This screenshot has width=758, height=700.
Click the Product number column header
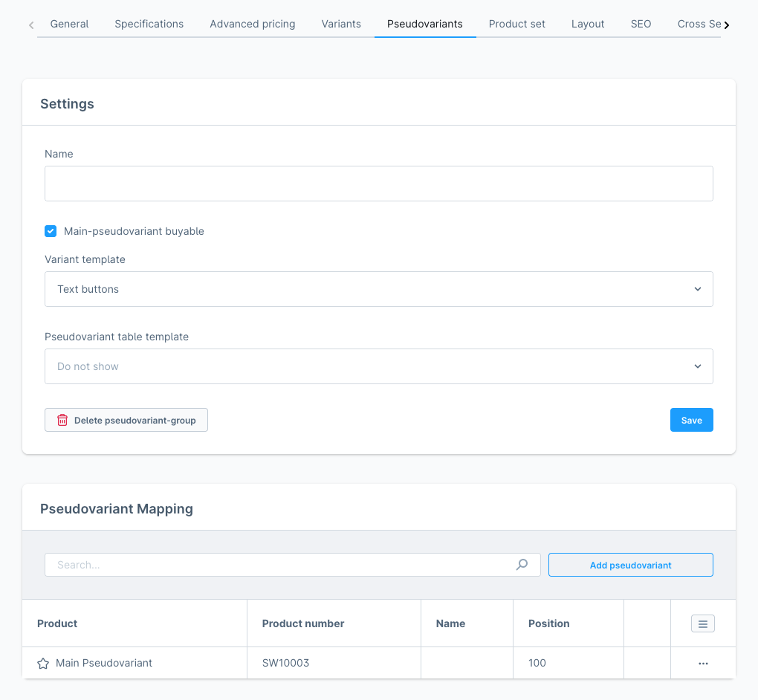334,623
